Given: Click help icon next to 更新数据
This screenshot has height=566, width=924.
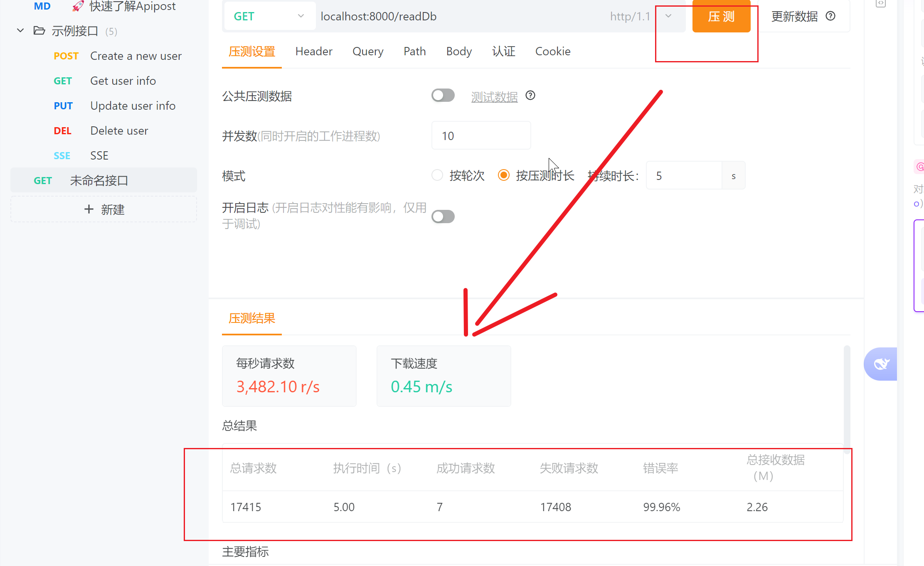Looking at the screenshot, I should point(830,16).
